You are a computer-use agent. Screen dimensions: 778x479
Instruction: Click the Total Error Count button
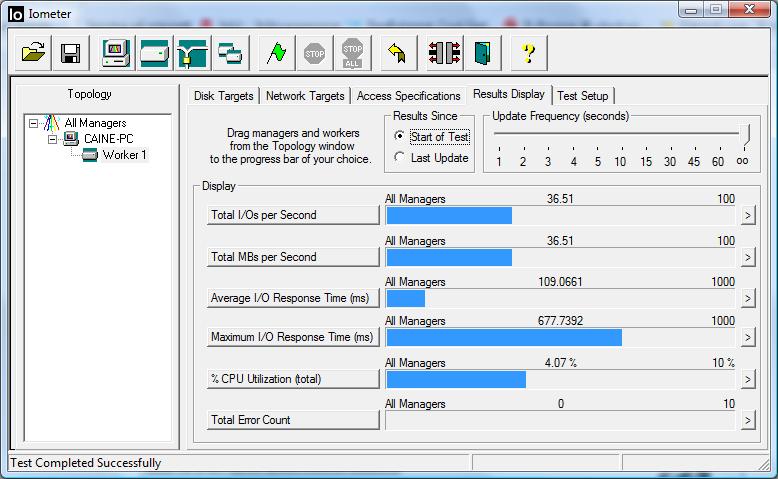(293, 420)
